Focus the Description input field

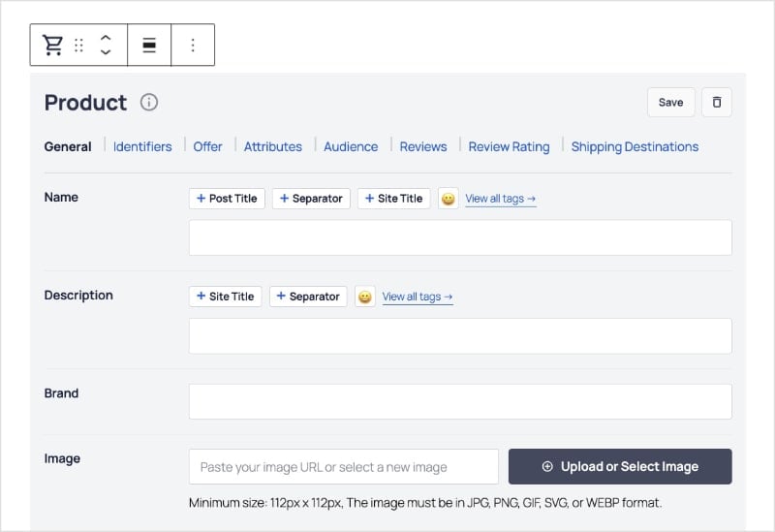[460, 335]
